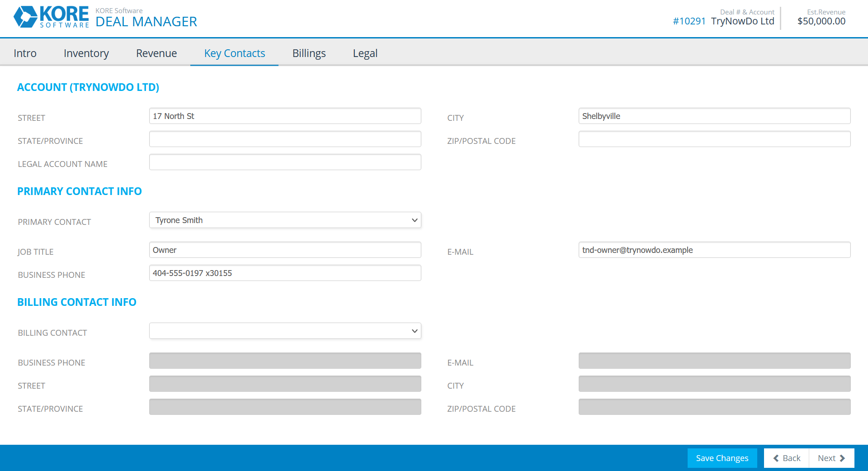Click the primary contact E-mail field
Screen dimensions: 868x471
[x=715, y=250]
